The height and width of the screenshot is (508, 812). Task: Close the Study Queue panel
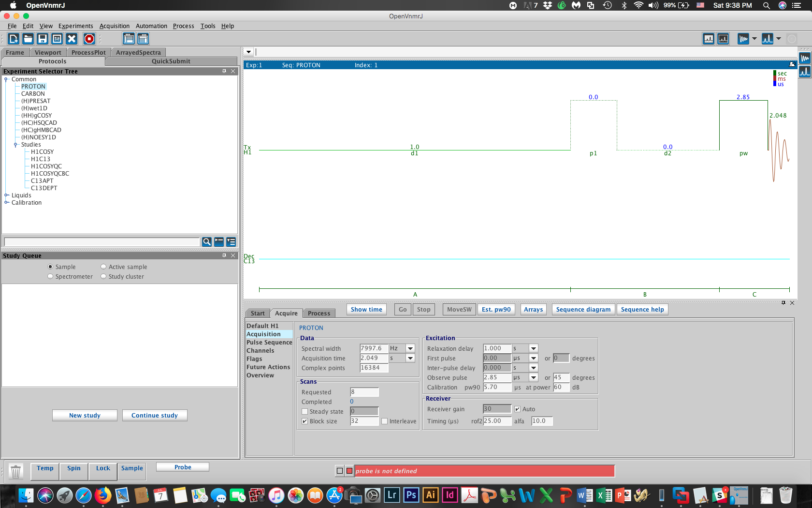pyautogui.click(x=233, y=255)
